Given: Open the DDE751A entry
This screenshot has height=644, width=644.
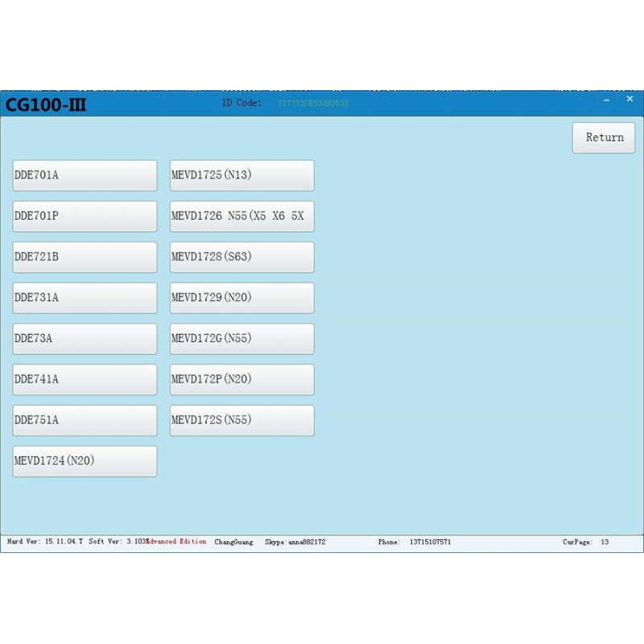Looking at the screenshot, I should (85, 420).
